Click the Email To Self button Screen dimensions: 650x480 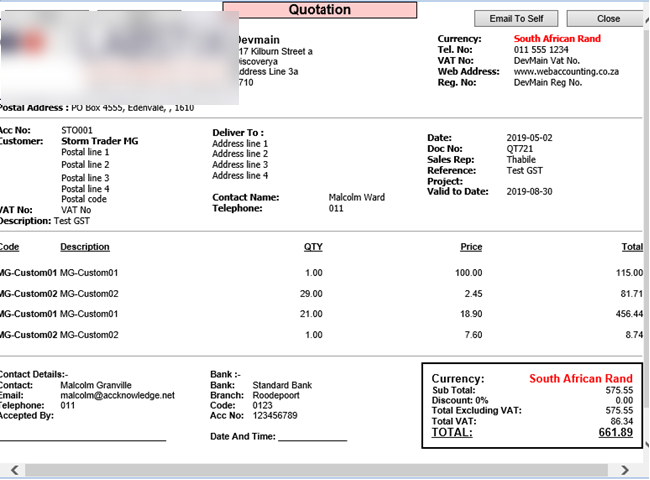coord(516,18)
